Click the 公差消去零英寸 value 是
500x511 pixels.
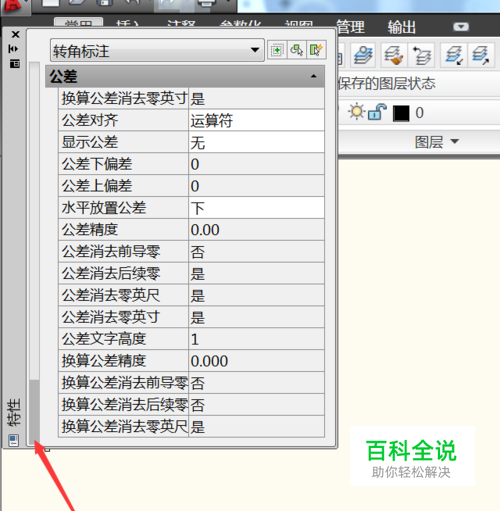[x=256, y=317]
